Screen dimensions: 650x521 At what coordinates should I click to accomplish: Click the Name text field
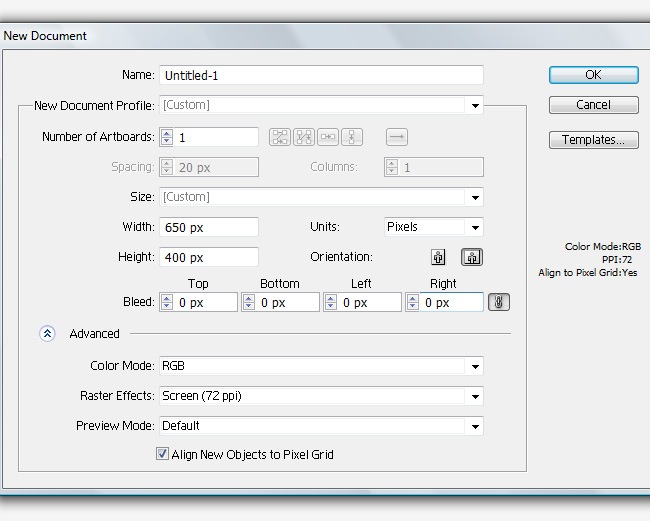pyautogui.click(x=321, y=75)
